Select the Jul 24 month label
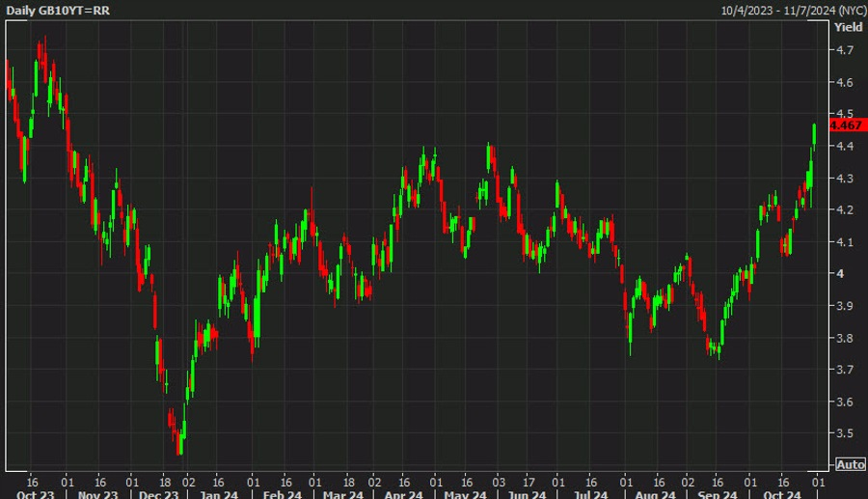The height and width of the screenshot is (499, 868). (590, 494)
